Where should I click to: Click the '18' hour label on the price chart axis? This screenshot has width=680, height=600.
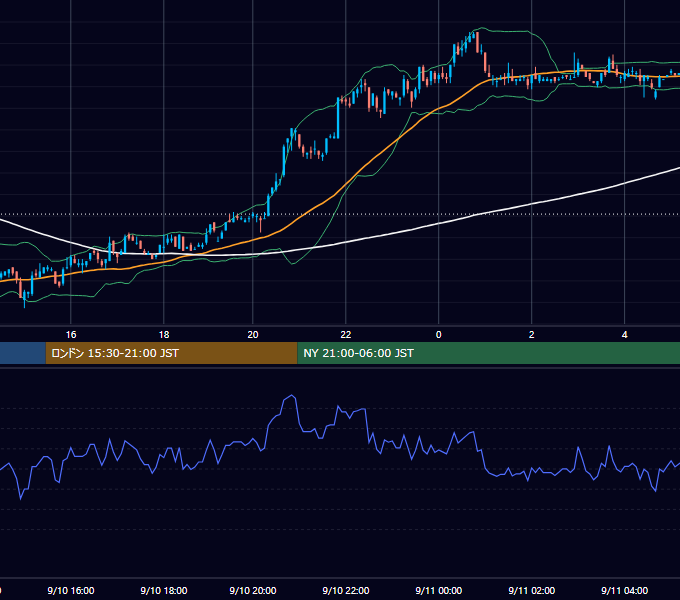point(164,335)
